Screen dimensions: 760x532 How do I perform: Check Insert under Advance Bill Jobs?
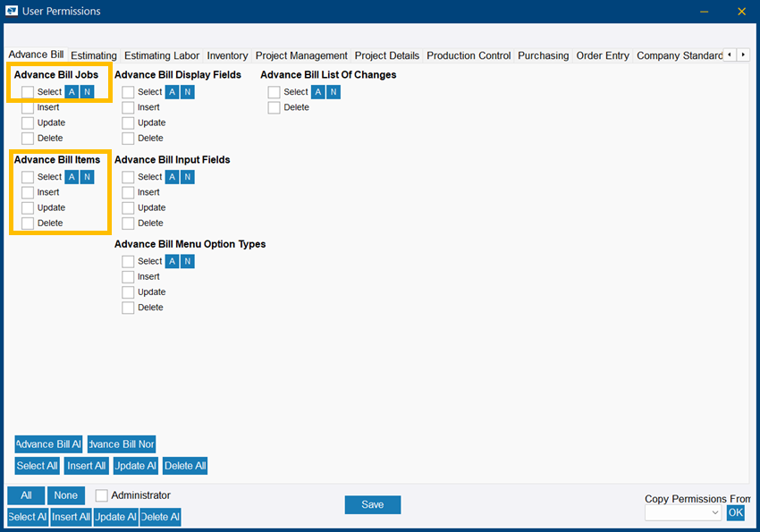click(x=28, y=107)
